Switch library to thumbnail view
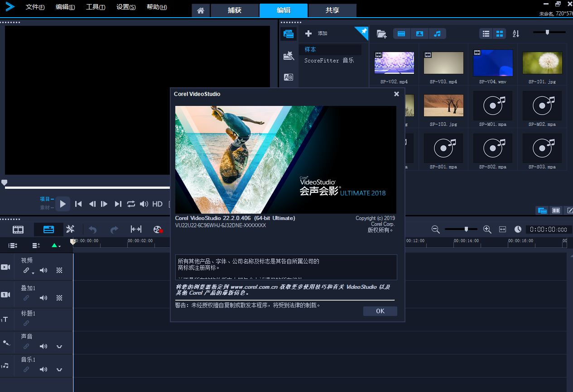573x392 pixels. coord(500,33)
